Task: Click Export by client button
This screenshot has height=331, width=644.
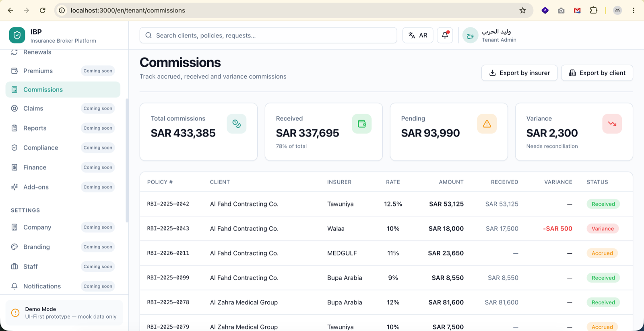Action: tap(597, 73)
